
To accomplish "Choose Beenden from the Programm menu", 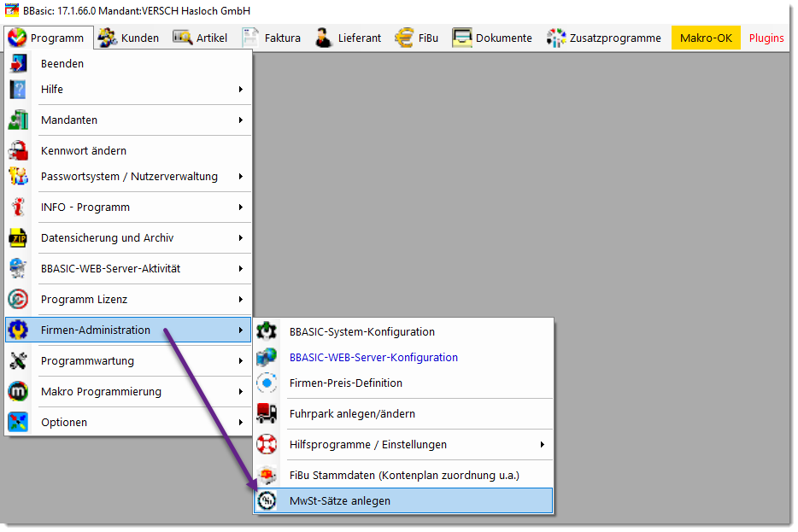I will 128,63.
